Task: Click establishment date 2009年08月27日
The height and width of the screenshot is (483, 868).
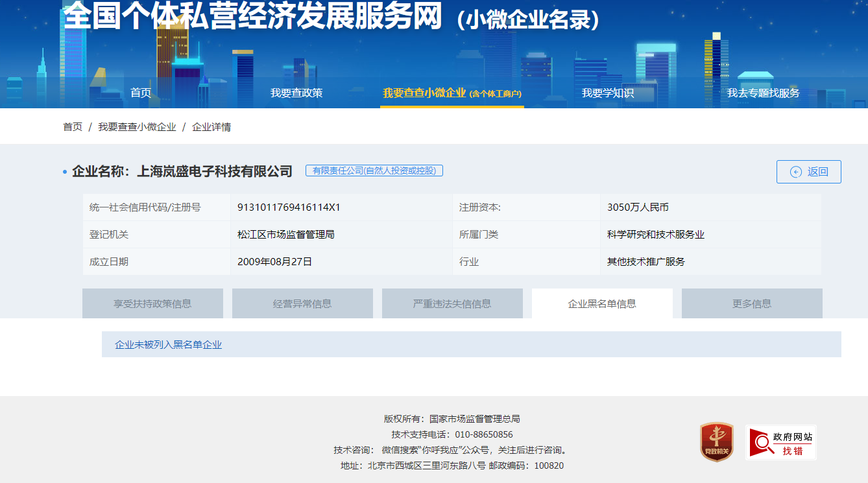Action: pyautogui.click(x=275, y=262)
